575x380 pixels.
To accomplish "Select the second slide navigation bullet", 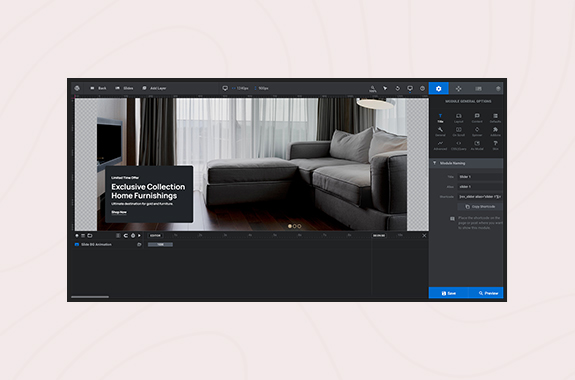I will pyautogui.click(x=294, y=226).
